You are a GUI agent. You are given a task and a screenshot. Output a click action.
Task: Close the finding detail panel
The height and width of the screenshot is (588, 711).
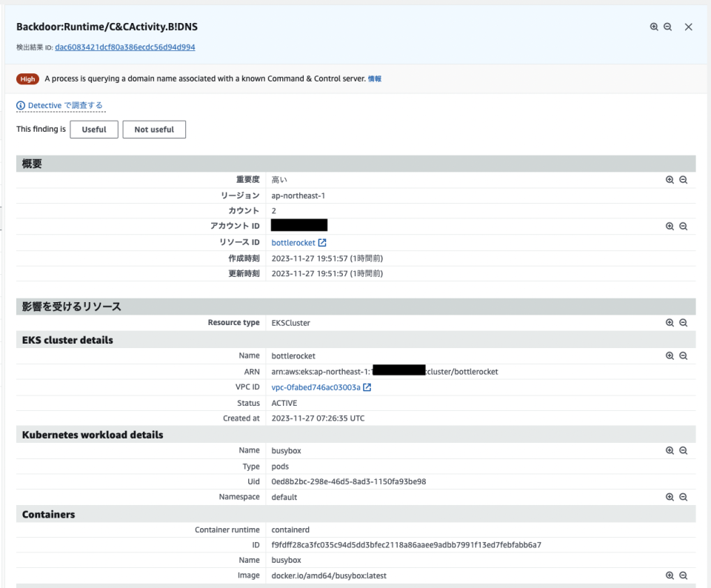[x=688, y=27]
